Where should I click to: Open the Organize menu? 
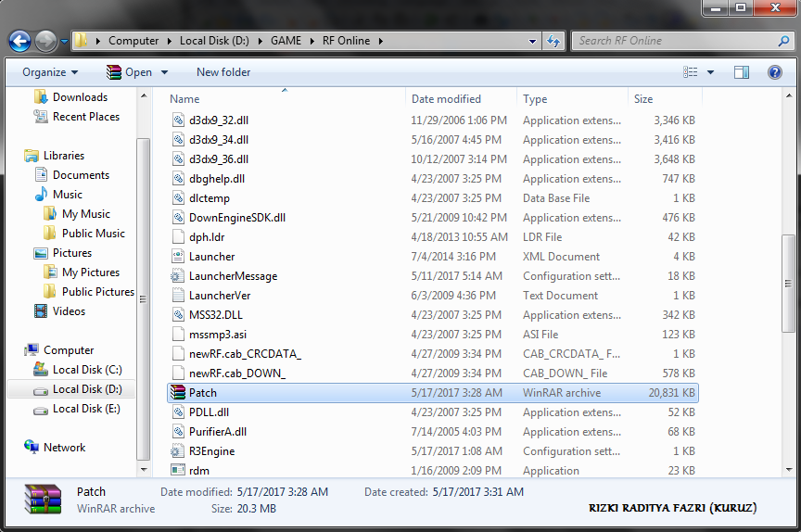[x=49, y=72]
